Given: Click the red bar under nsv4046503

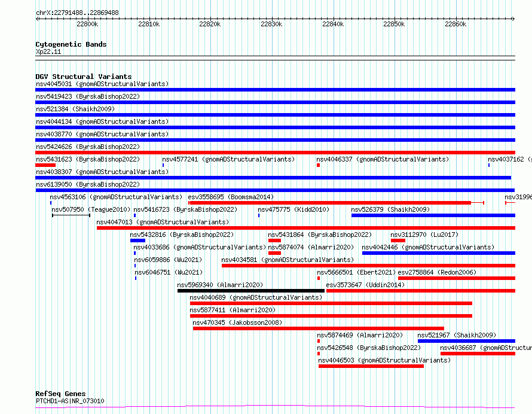Looking at the screenshot, I should pos(371,366).
